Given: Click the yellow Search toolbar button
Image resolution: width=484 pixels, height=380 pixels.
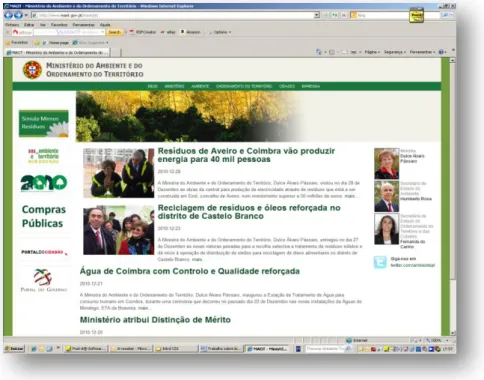Looking at the screenshot, I should [x=114, y=32].
